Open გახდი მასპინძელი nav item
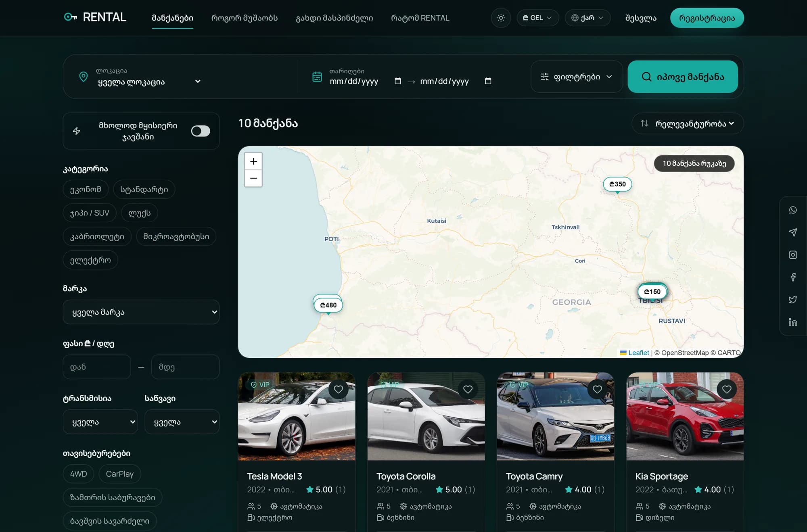Screen dimensions: 807x532 pos(334,18)
